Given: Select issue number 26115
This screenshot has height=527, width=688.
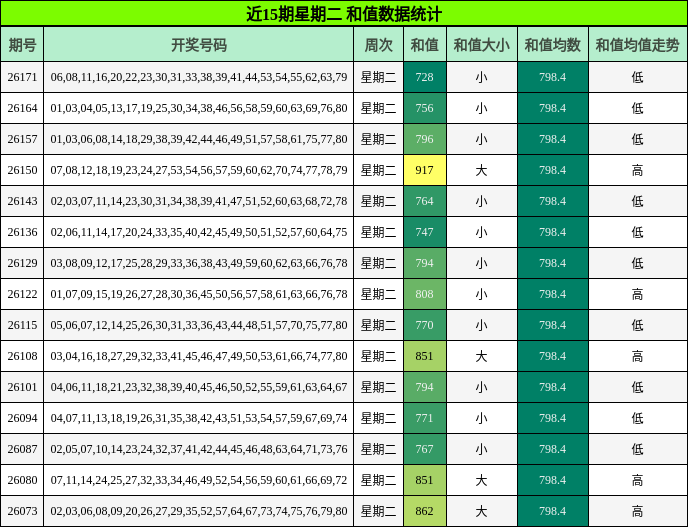Looking at the screenshot, I should 22,325.
